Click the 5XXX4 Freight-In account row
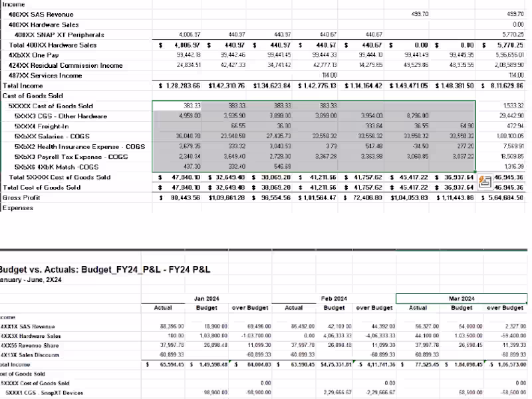Image resolution: width=532 pixels, height=399 pixels. [x=39, y=126]
